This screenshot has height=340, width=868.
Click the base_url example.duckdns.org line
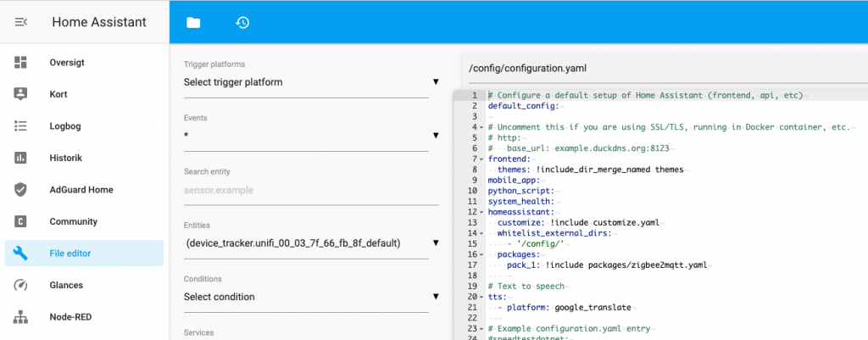pos(581,148)
